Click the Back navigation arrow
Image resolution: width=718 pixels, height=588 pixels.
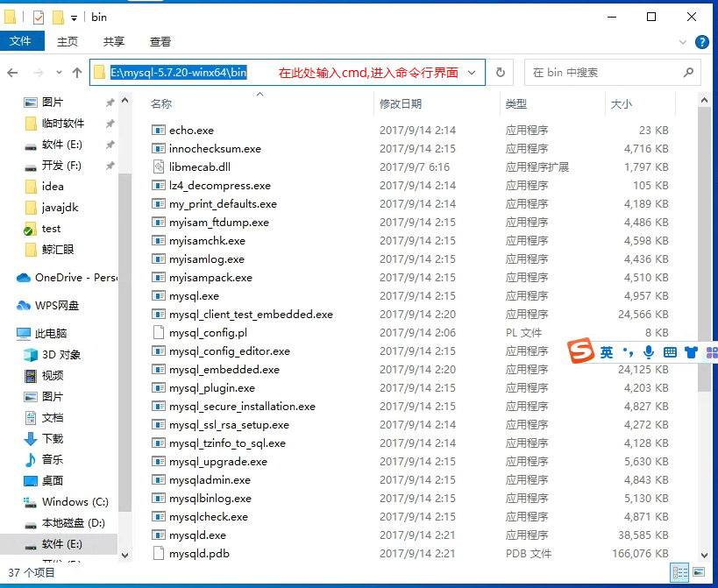coord(13,73)
